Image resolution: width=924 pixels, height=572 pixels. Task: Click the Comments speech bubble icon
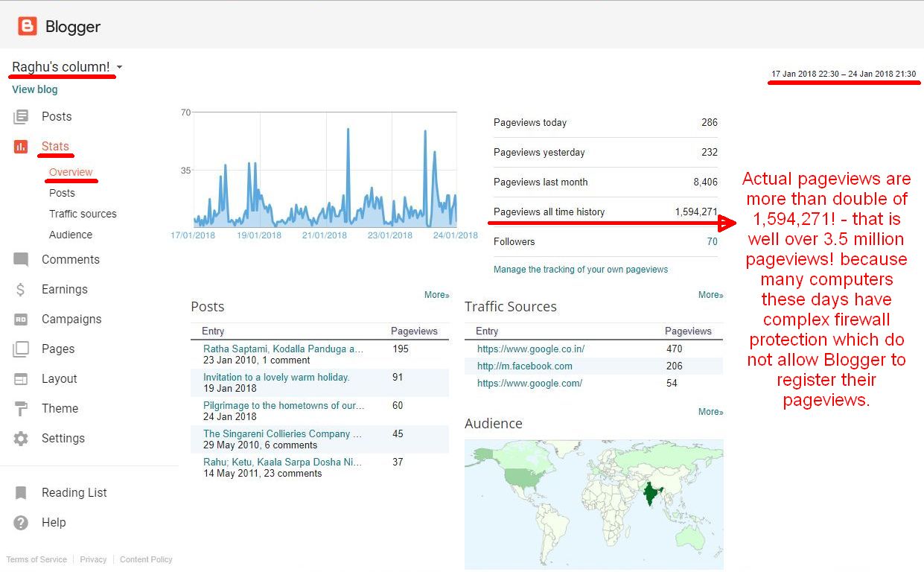point(21,260)
